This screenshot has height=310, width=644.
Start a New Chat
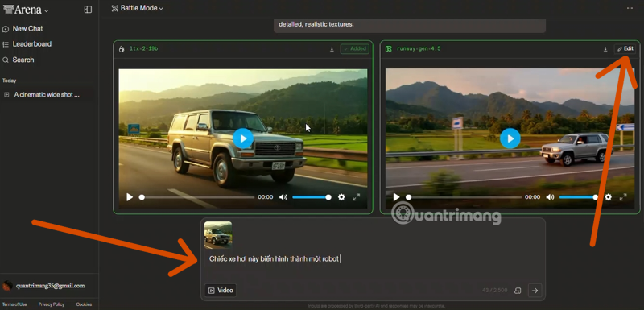point(27,29)
